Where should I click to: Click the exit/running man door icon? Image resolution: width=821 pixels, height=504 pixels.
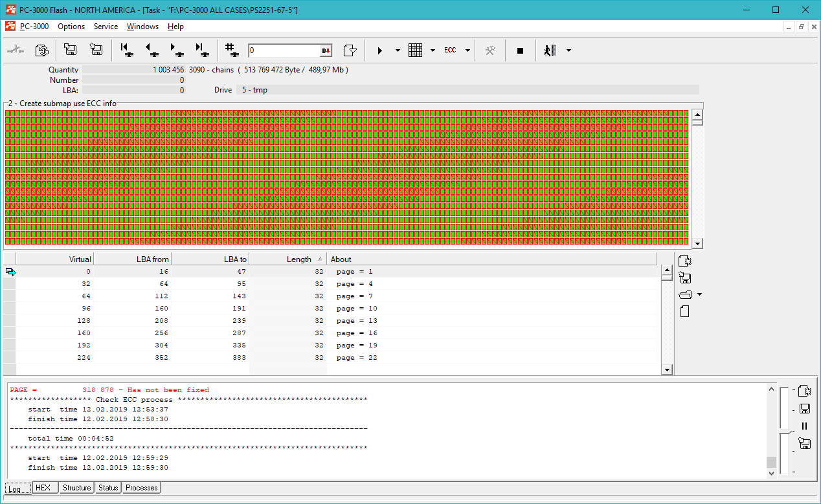coord(550,50)
